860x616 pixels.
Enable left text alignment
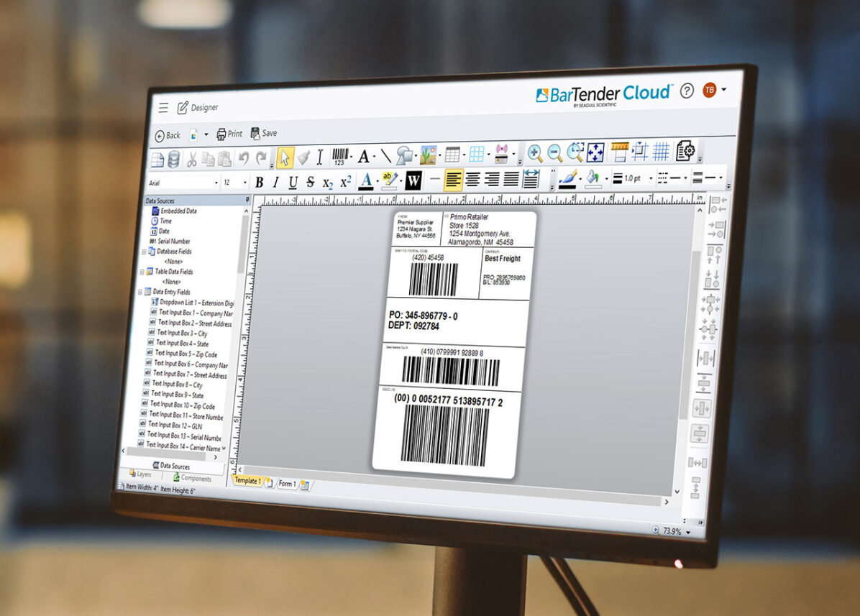453,180
